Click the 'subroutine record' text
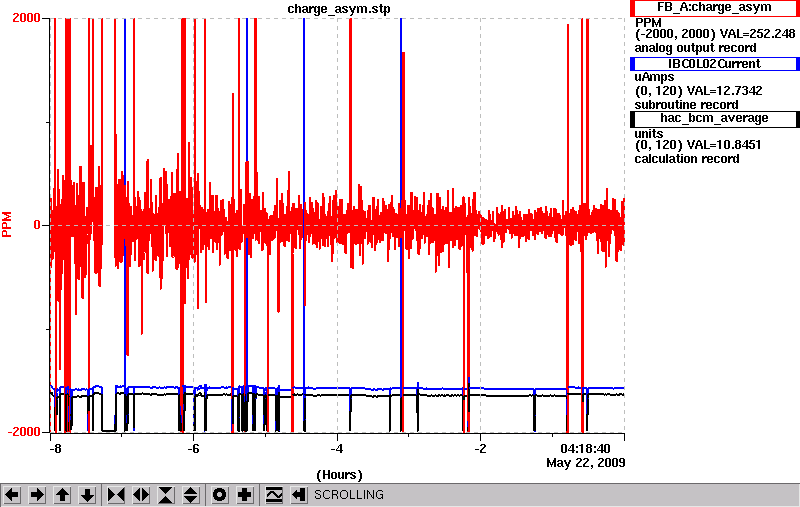Screen dimensions: 800x507 (686, 105)
